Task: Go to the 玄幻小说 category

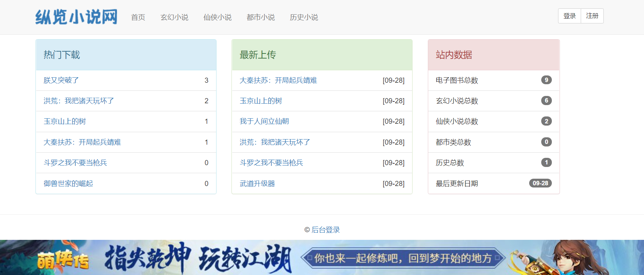Action: pos(174,17)
